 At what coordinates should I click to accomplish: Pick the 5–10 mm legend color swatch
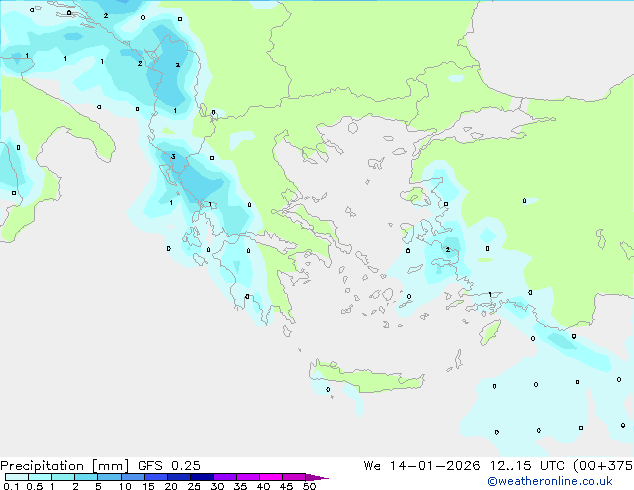pos(109,477)
